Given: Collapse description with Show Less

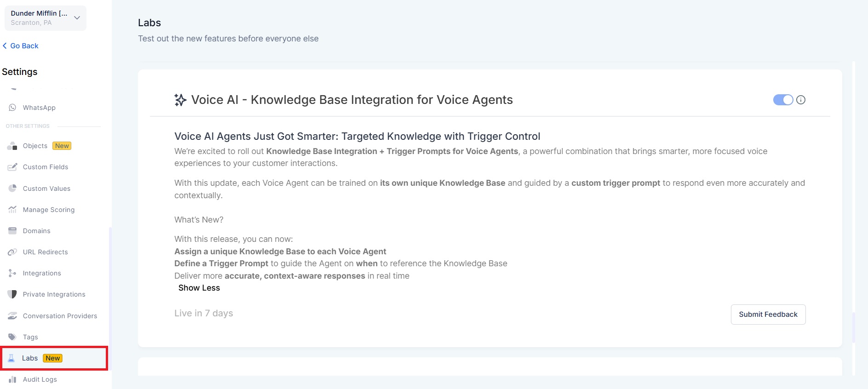Looking at the screenshot, I should (x=199, y=288).
